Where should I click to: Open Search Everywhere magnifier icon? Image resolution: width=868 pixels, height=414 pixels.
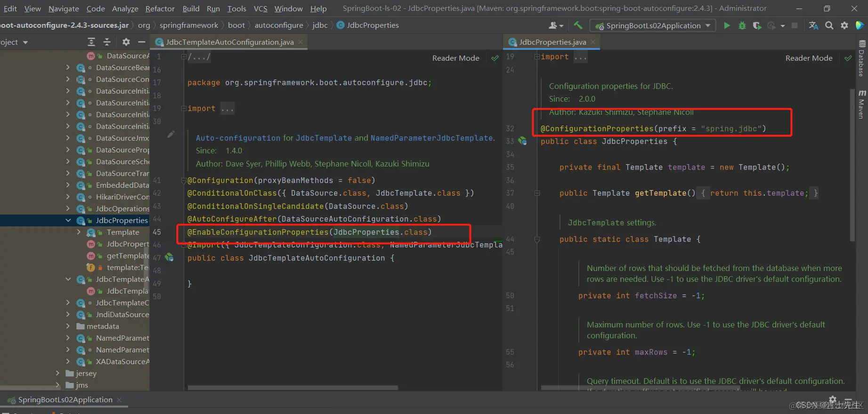(829, 25)
